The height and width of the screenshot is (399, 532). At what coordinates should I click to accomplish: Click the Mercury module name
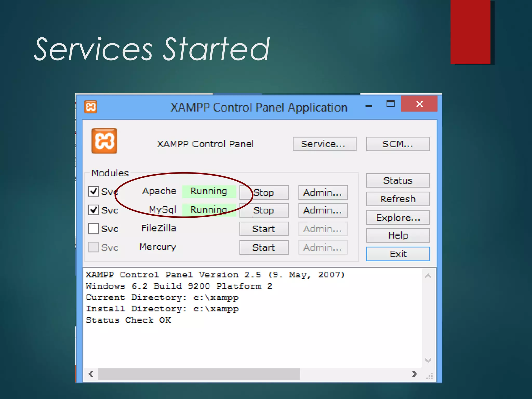[x=158, y=247]
